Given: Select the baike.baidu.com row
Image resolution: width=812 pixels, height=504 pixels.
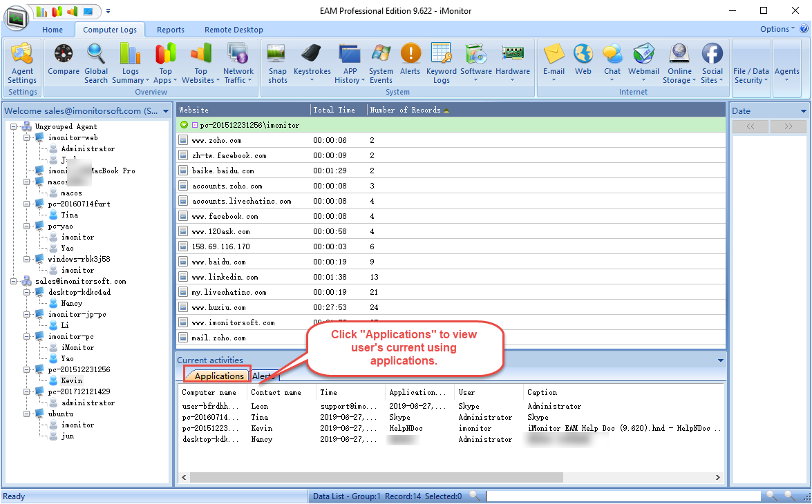Looking at the screenshot, I should coord(451,171).
